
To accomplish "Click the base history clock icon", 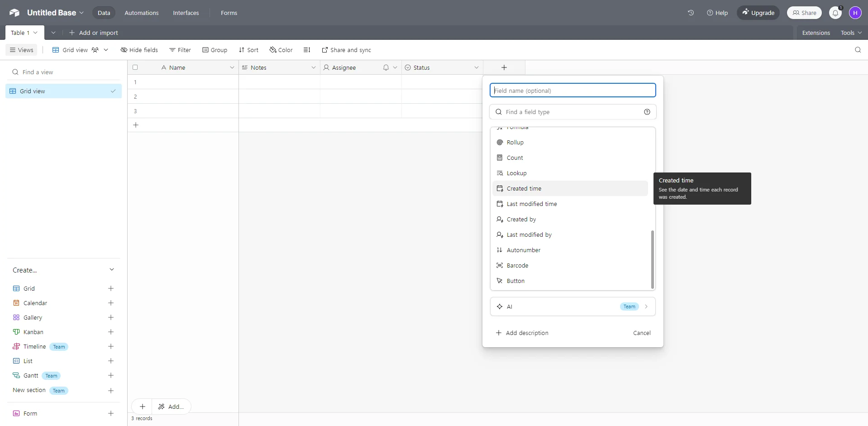I will 691,13.
